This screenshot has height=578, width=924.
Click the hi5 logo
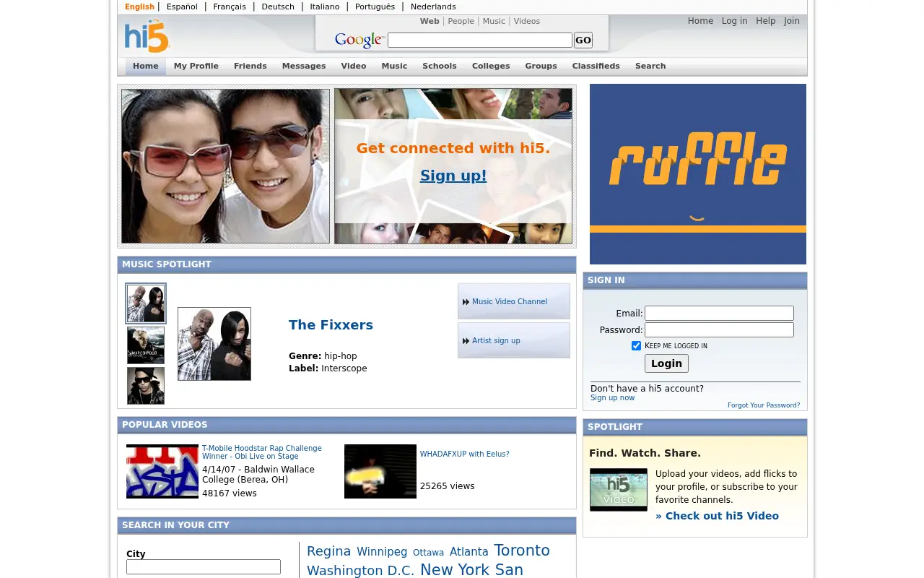[x=147, y=36]
